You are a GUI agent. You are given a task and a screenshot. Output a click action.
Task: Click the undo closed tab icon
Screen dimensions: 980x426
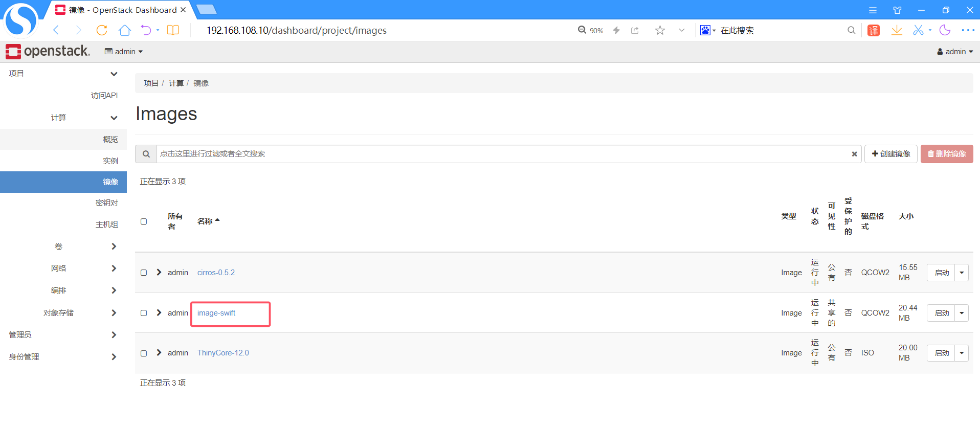pos(146,30)
